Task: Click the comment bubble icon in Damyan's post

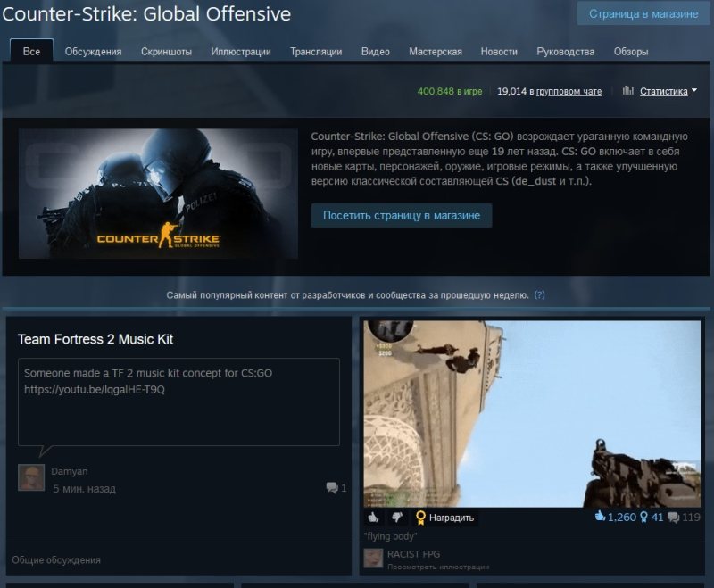Action: [x=332, y=488]
